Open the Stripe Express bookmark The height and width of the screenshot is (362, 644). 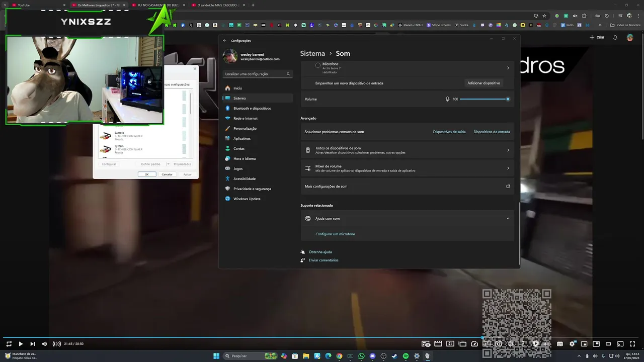[439, 25]
